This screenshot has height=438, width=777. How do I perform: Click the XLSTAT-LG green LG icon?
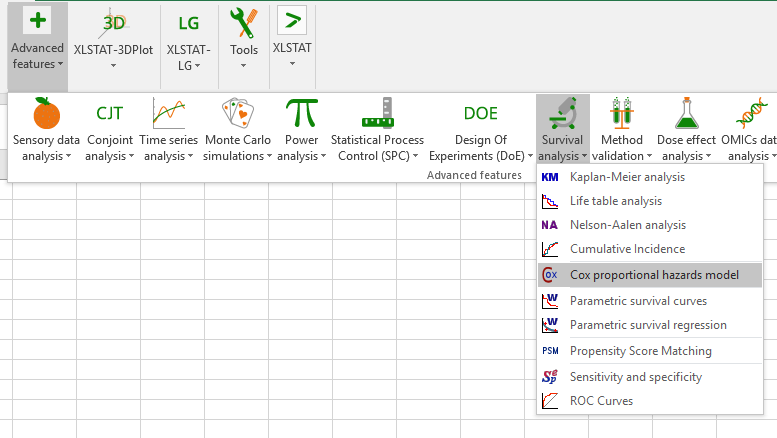pyautogui.click(x=189, y=23)
